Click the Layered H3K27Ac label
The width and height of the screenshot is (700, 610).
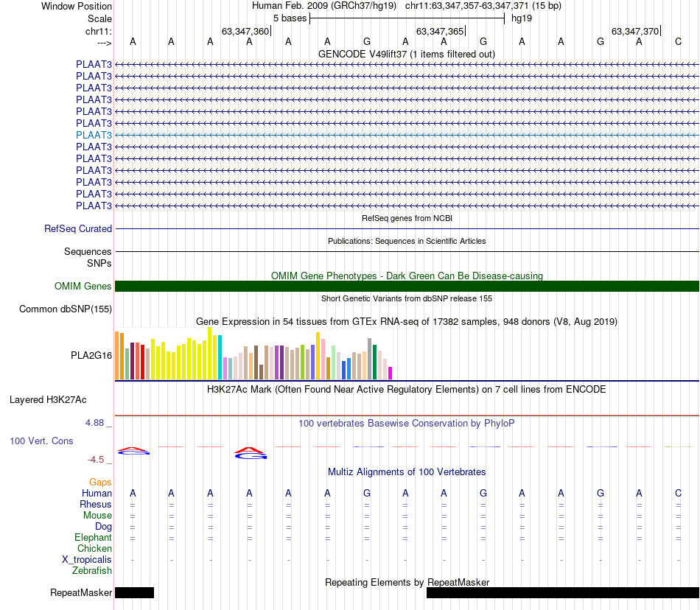tap(48, 399)
